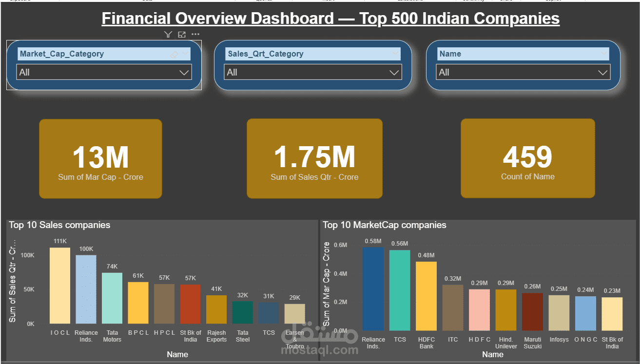Open the filter icon above Market_Cap_Category slicer
The image size is (640, 364).
click(168, 34)
